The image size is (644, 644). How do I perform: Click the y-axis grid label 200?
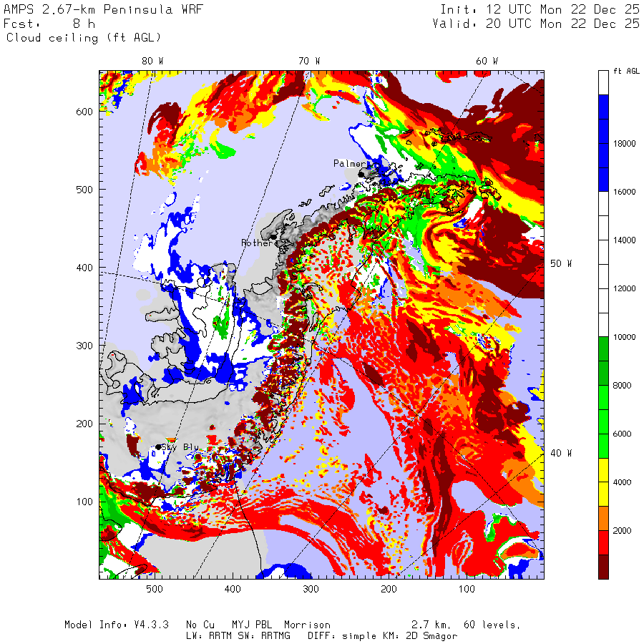pyautogui.click(x=84, y=424)
